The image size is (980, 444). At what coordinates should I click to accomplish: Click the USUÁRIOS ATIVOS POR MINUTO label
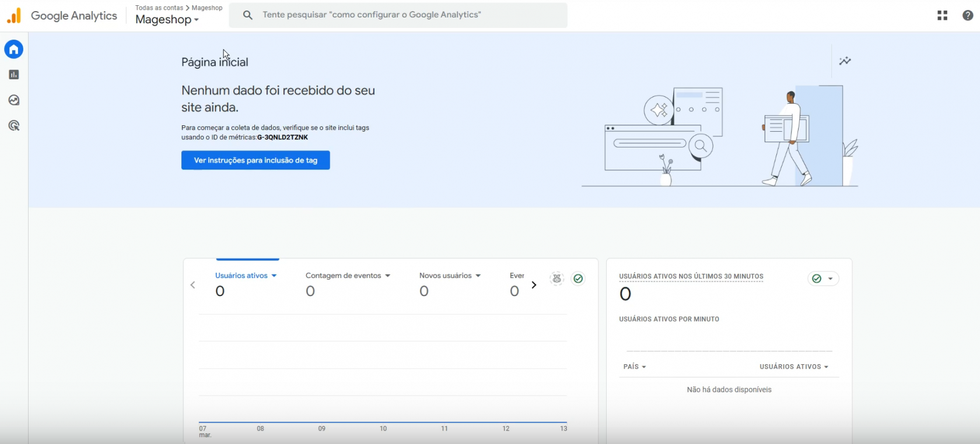(x=669, y=319)
